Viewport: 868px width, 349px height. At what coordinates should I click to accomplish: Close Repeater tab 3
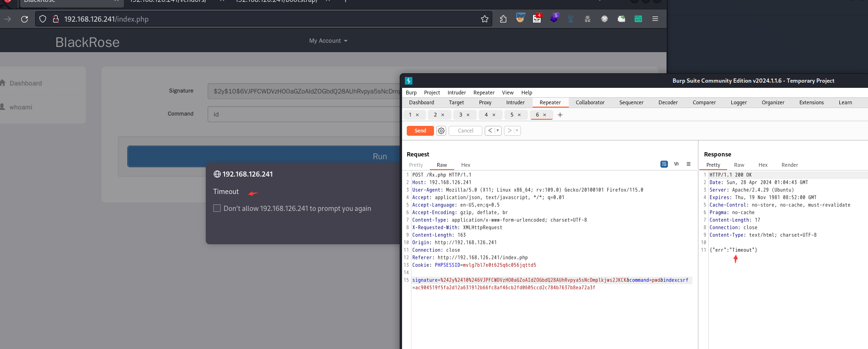pos(468,115)
